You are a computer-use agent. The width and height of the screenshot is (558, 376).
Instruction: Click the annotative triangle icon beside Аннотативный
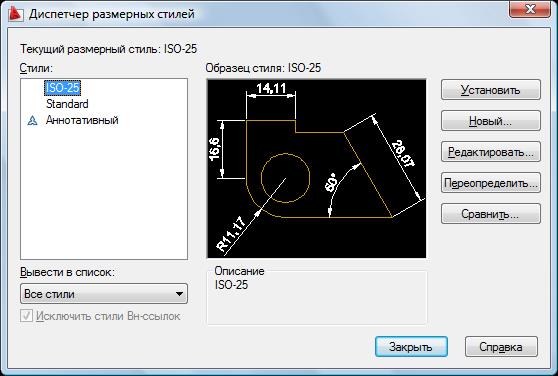tap(32, 121)
